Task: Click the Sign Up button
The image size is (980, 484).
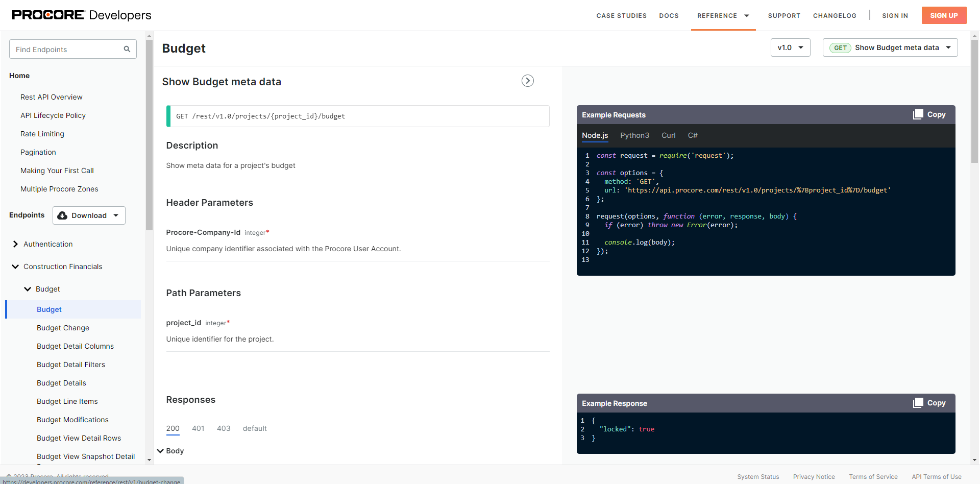Action: 943,15
